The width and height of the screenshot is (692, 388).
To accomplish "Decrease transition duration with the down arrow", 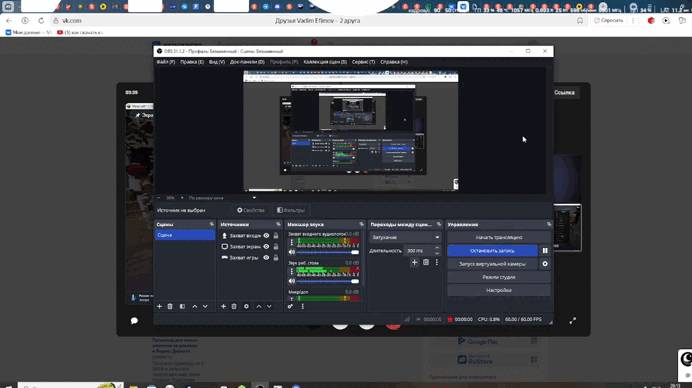I will (437, 253).
